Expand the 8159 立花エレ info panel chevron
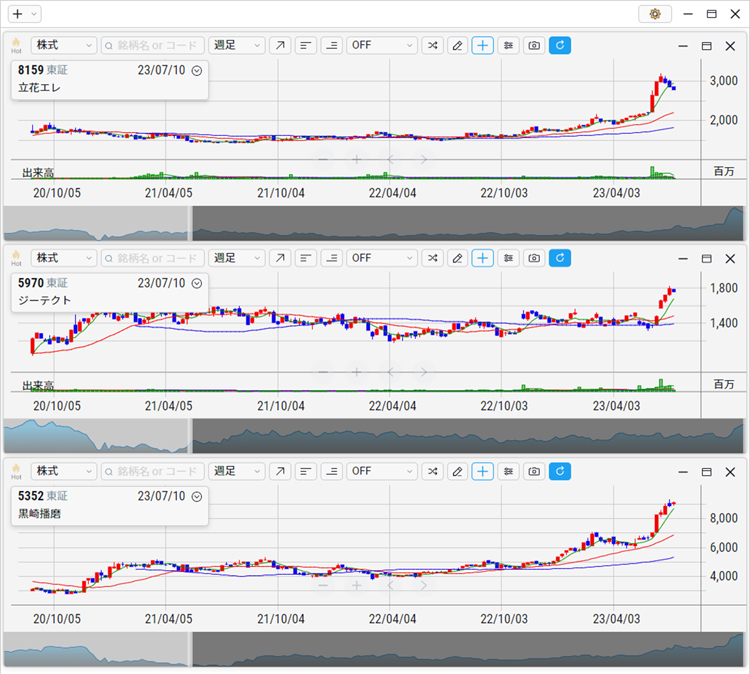 coord(197,71)
